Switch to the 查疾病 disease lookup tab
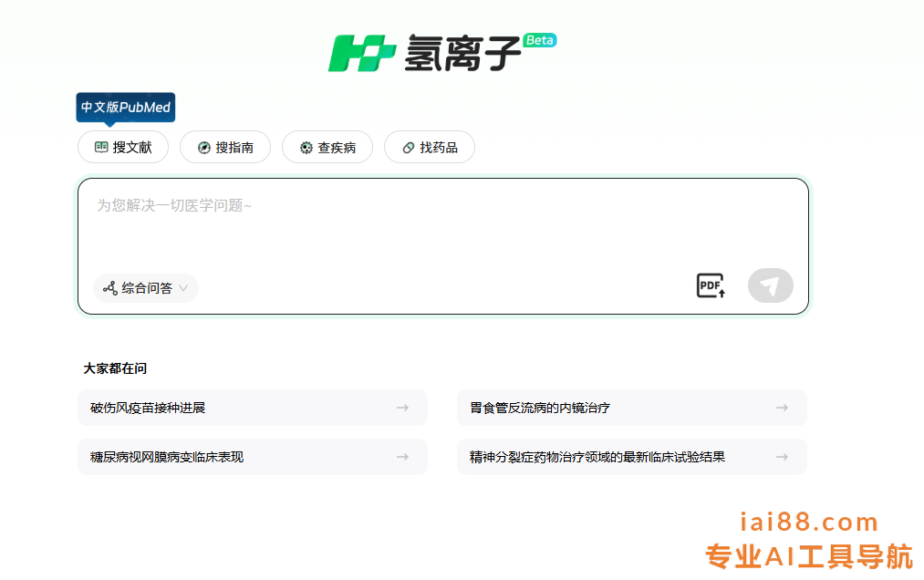 327,147
